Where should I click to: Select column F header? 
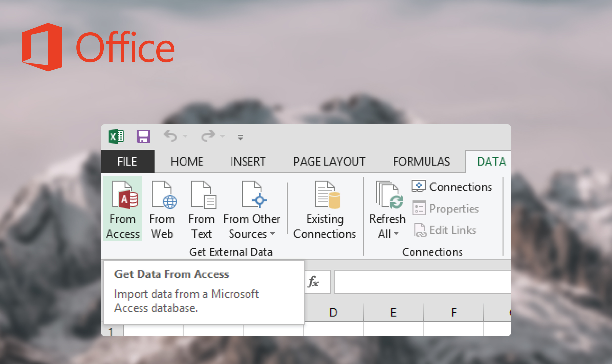coord(453,313)
